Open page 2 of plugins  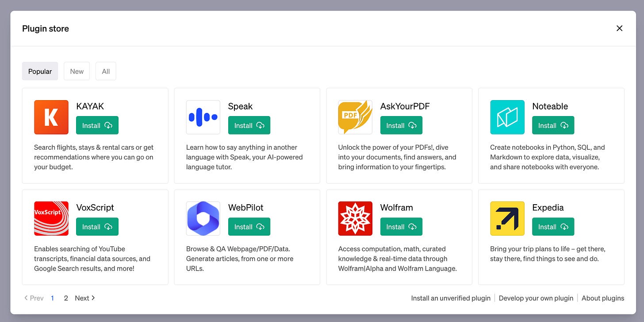coord(66,298)
